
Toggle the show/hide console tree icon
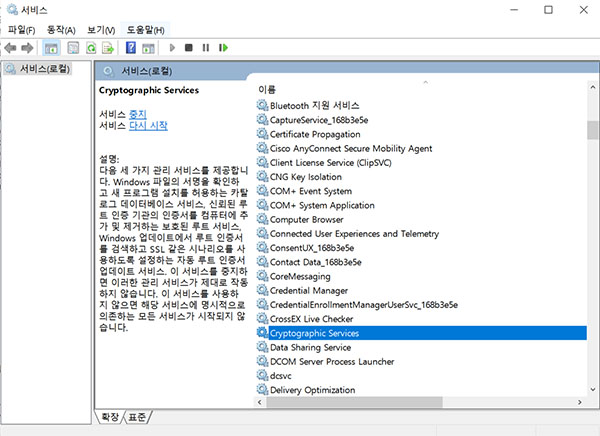51,48
